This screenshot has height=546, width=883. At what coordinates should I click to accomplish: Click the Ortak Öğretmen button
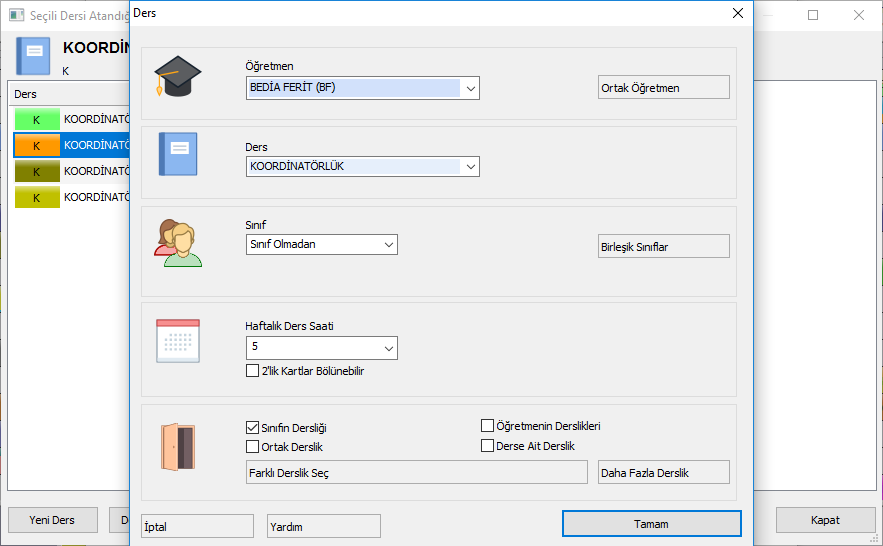(x=663, y=88)
